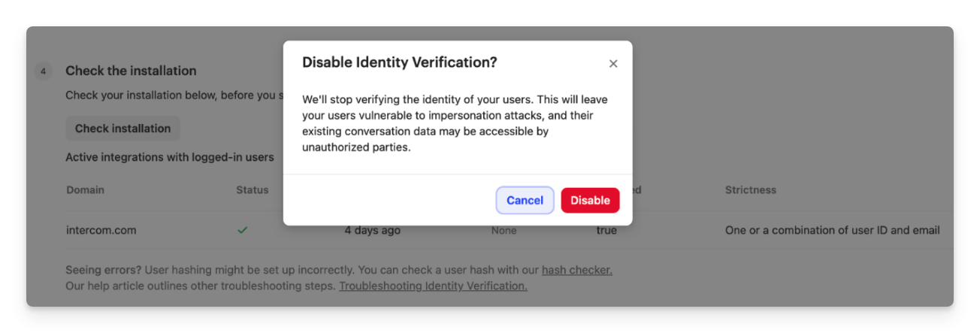This screenshot has height=333, width=980.
Task: Click the 'true' value in the row
Action: click(x=606, y=231)
